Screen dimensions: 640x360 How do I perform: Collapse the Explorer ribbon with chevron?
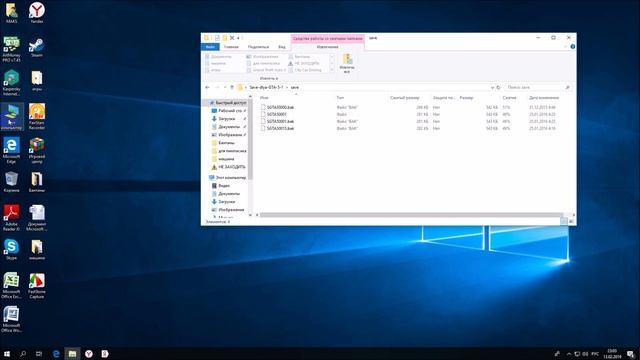[565, 47]
